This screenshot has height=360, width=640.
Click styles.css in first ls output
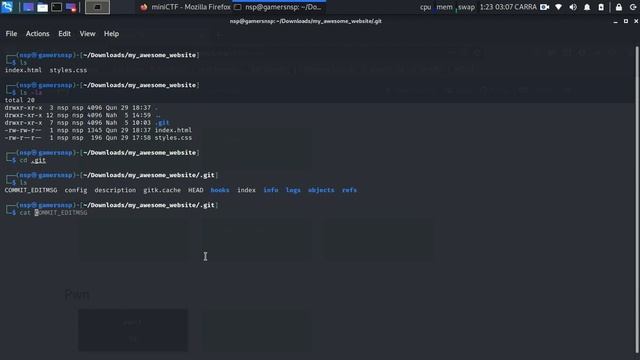[x=68, y=70]
